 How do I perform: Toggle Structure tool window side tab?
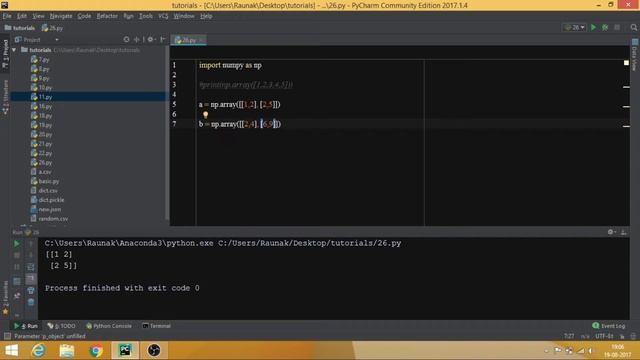click(5, 97)
